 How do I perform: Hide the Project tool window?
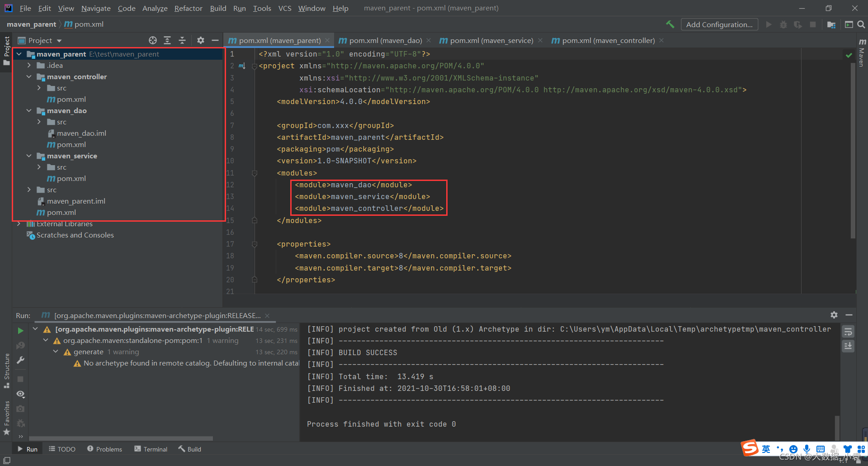click(215, 40)
